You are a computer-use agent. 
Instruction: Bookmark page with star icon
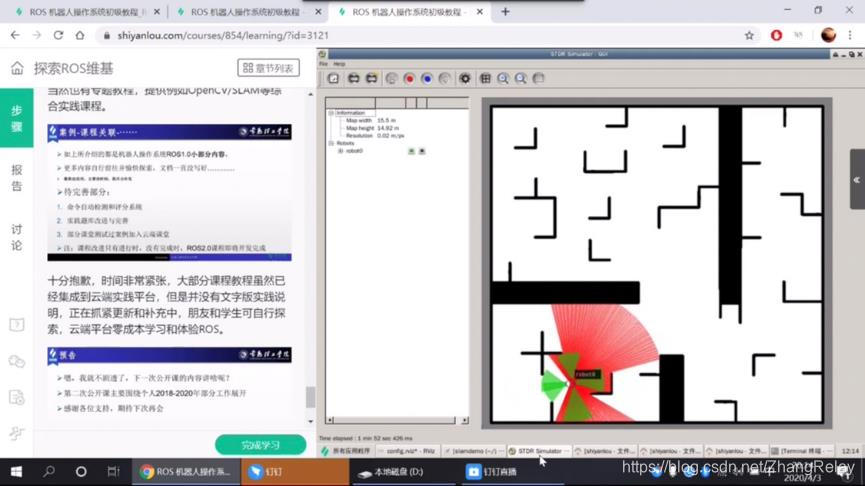[x=749, y=35]
